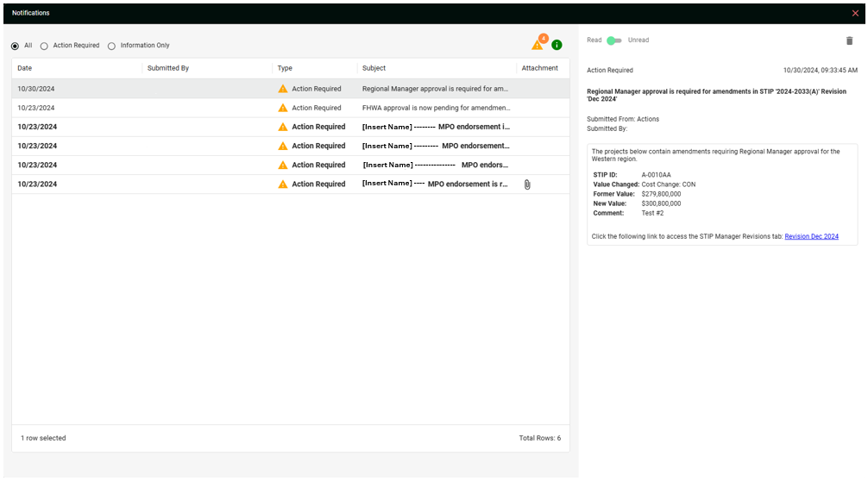Select the Information Only radio button
Viewport: 868px width, 481px height.
pyautogui.click(x=112, y=46)
